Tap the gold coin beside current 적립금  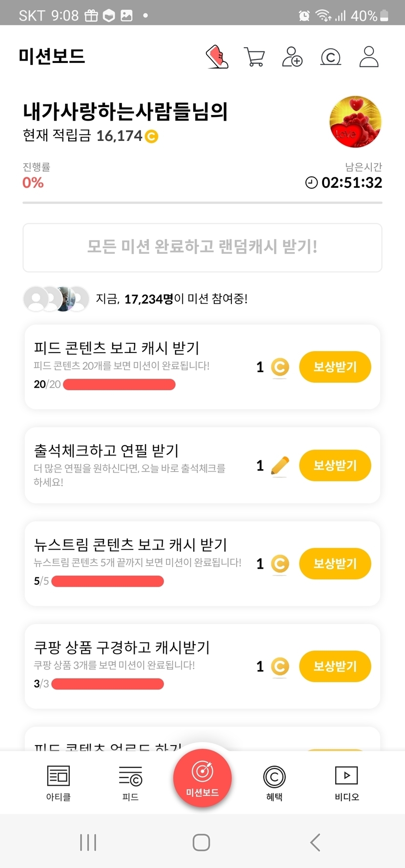152,136
